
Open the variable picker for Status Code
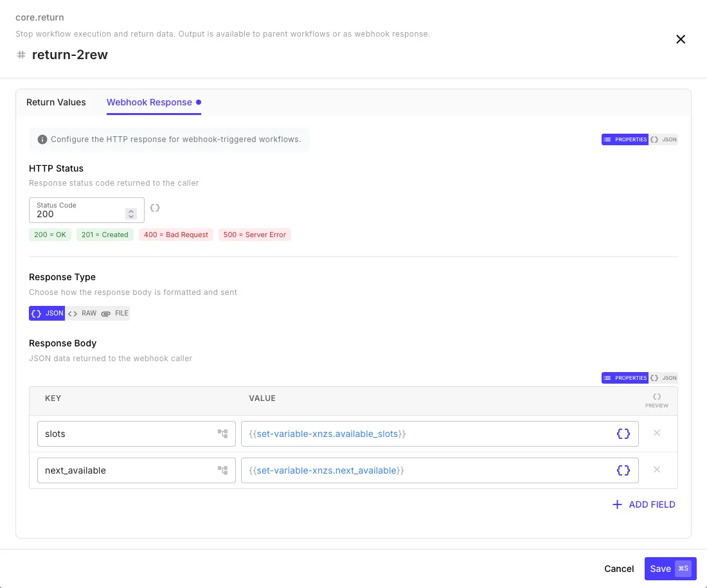point(154,208)
